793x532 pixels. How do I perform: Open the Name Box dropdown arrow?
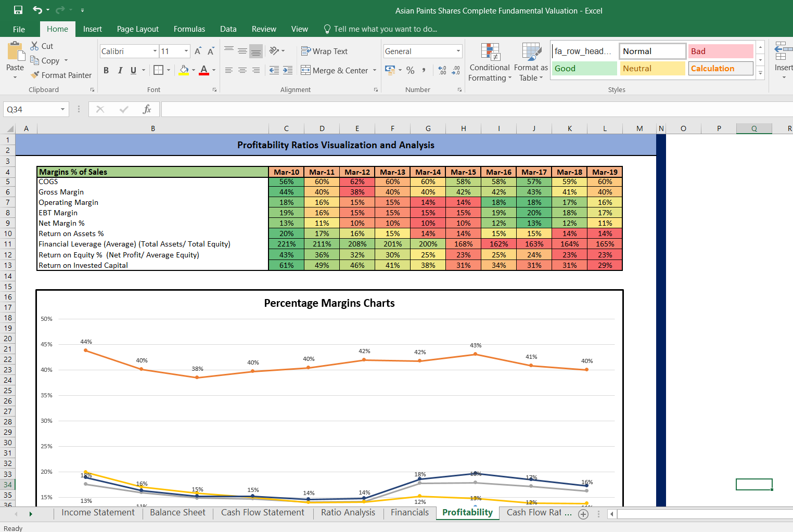pos(62,109)
